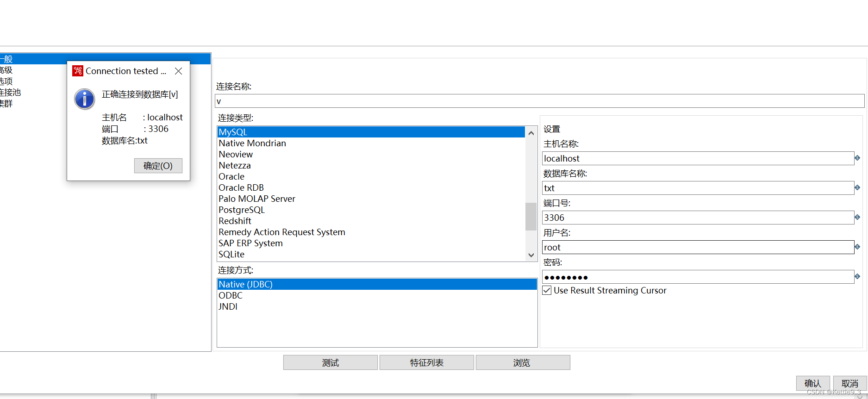Screen dimensions: 868x399
Task: Click the 确认 confirm button
Action: coord(813,383)
